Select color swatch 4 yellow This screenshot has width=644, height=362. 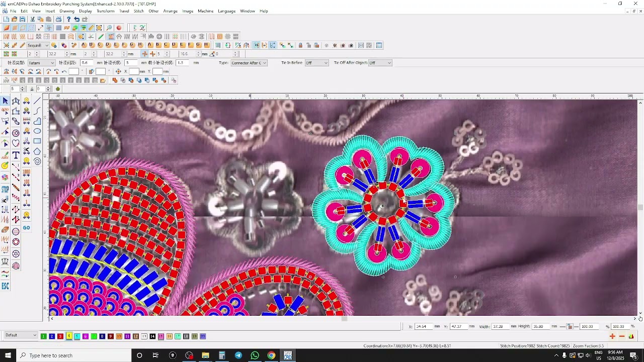click(69, 336)
